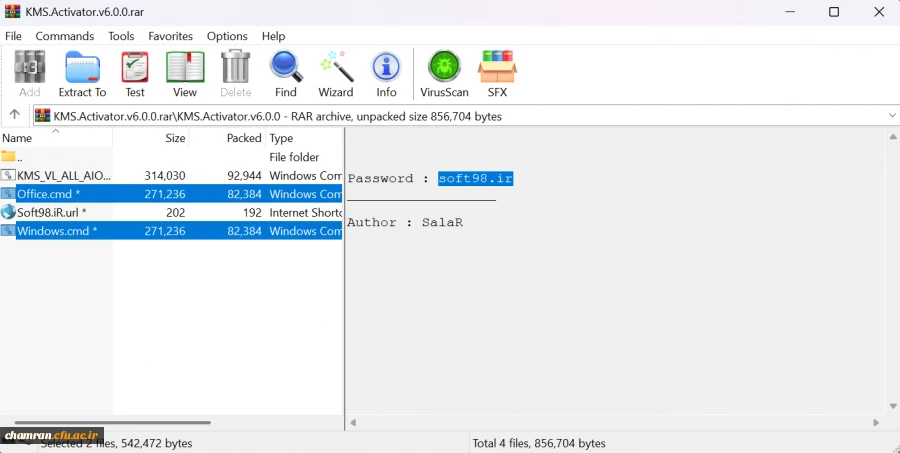Go up one folder level arrow

(14, 114)
